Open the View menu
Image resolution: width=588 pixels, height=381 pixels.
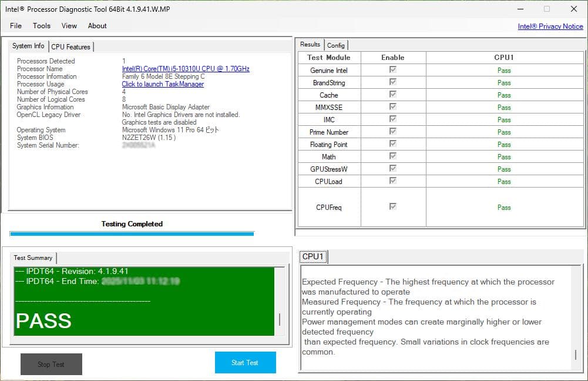[x=69, y=26]
